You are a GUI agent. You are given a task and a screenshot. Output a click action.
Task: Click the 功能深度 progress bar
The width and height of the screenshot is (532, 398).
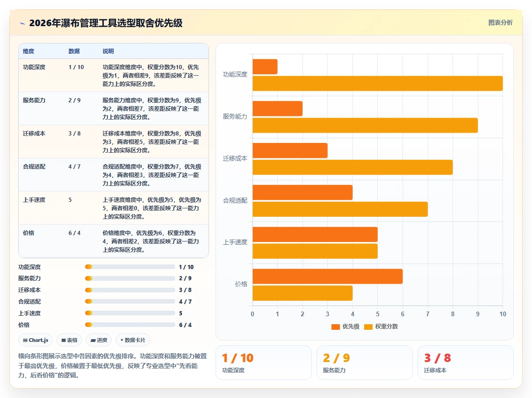click(x=130, y=267)
